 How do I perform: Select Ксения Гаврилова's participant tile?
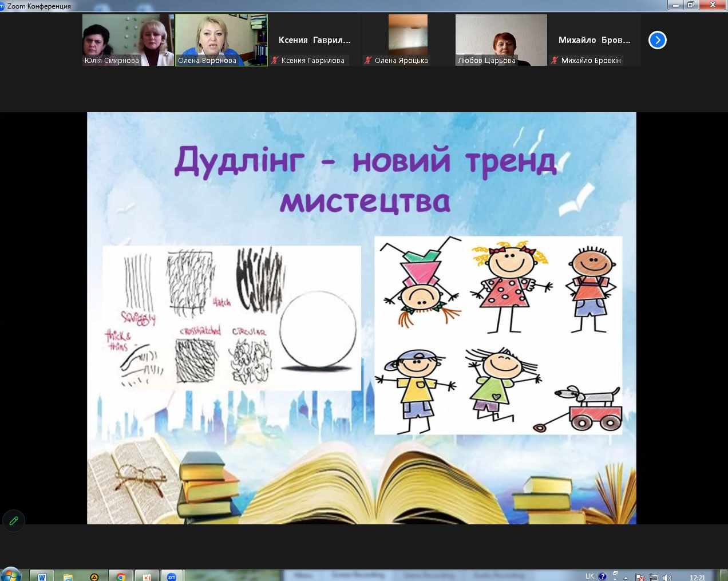[314, 40]
